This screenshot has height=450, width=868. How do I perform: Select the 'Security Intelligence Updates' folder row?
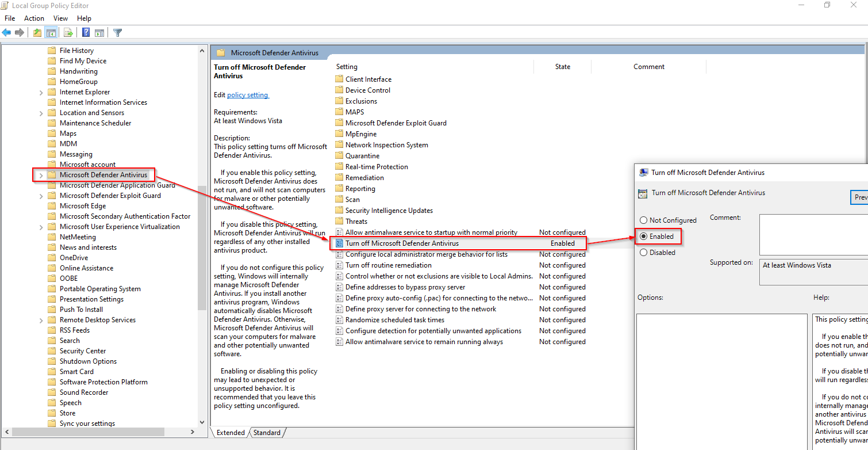coord(389,211)
